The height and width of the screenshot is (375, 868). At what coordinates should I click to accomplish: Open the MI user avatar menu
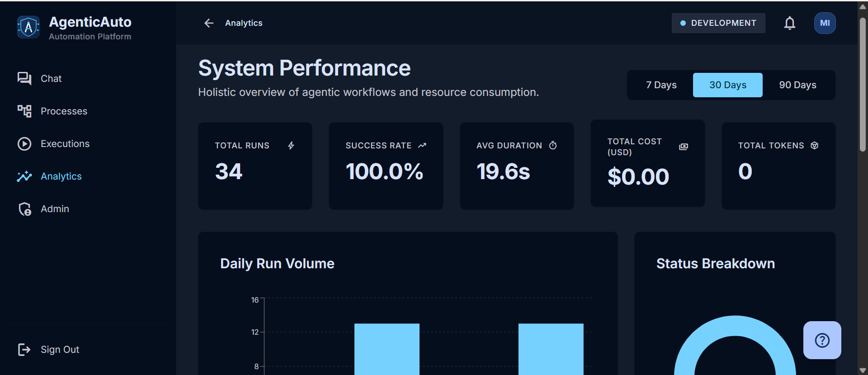825,23
